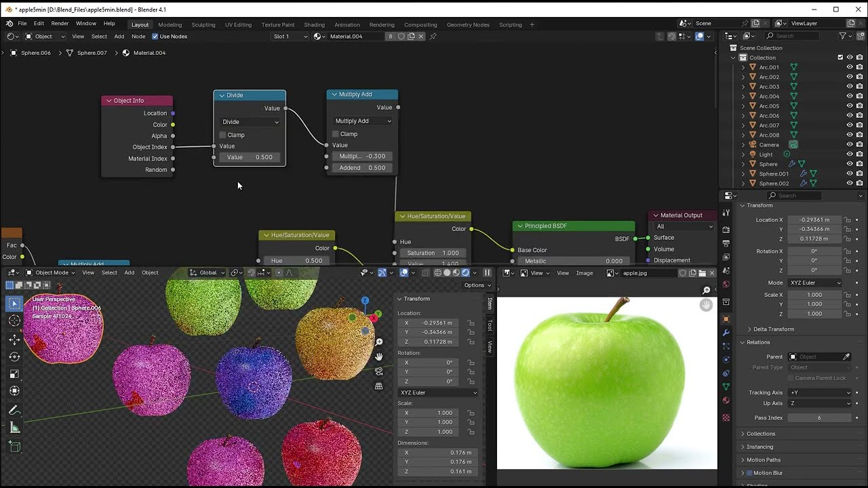Open the Up Axis Z dropdown
Viewport: 868px width, 488px height.
tap(819, 403)
